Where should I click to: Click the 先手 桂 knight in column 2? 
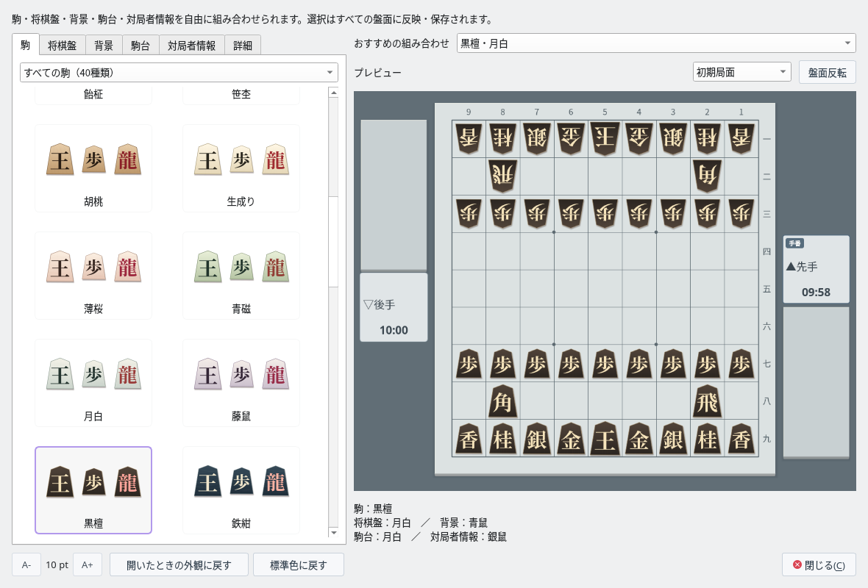point(707,440)
